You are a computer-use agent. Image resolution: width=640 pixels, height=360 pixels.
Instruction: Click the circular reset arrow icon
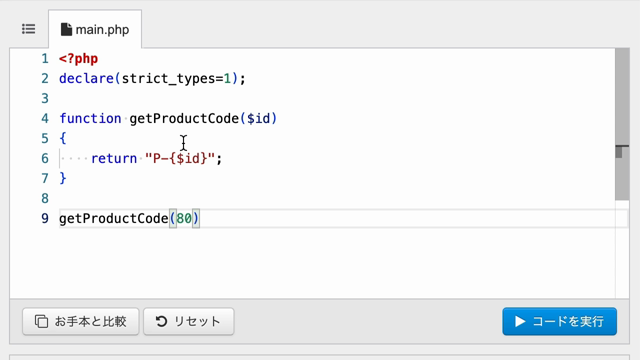(161, 321)
